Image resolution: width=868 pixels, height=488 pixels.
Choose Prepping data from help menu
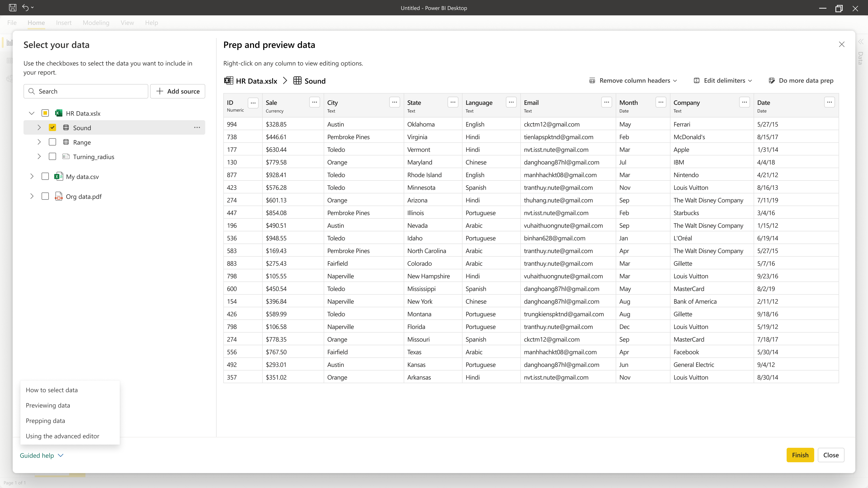click(x=45, y=421)
